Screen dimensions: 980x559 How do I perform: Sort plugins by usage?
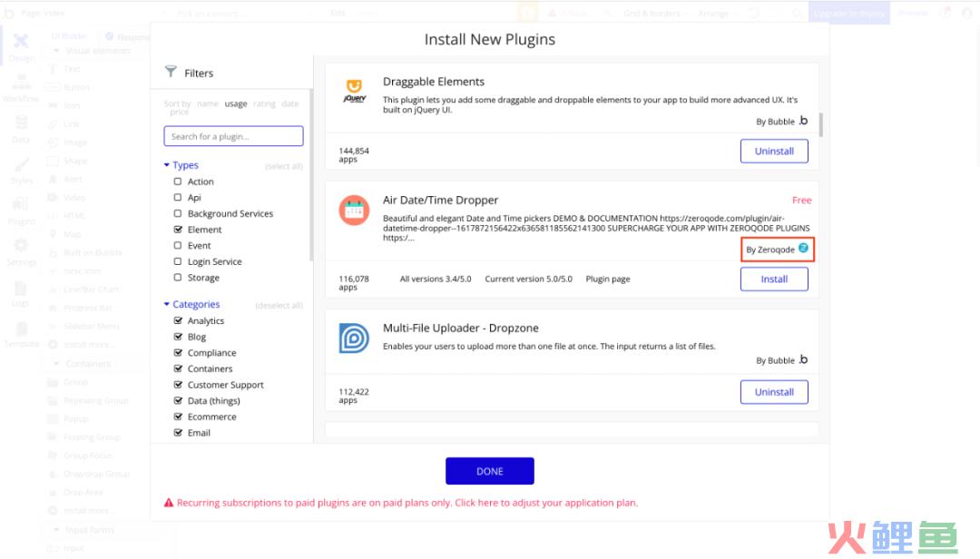click(x=236, y=103)
